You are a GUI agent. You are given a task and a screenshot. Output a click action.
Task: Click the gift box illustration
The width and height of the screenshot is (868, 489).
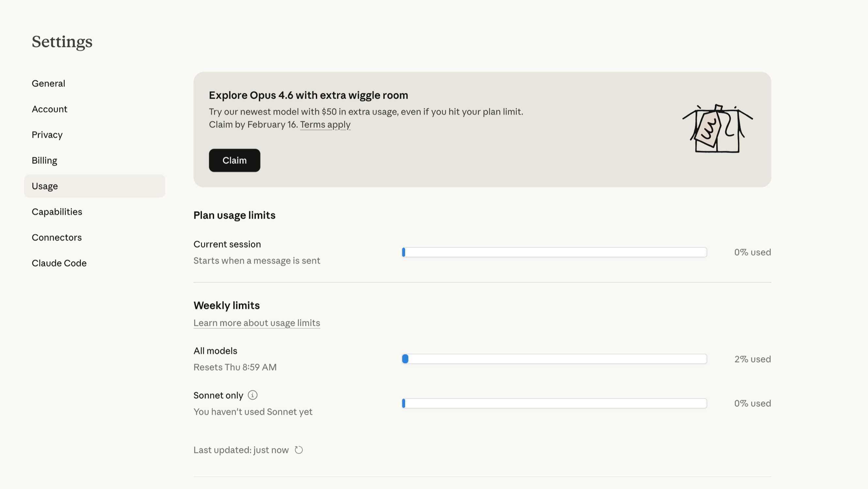point(717,129)
